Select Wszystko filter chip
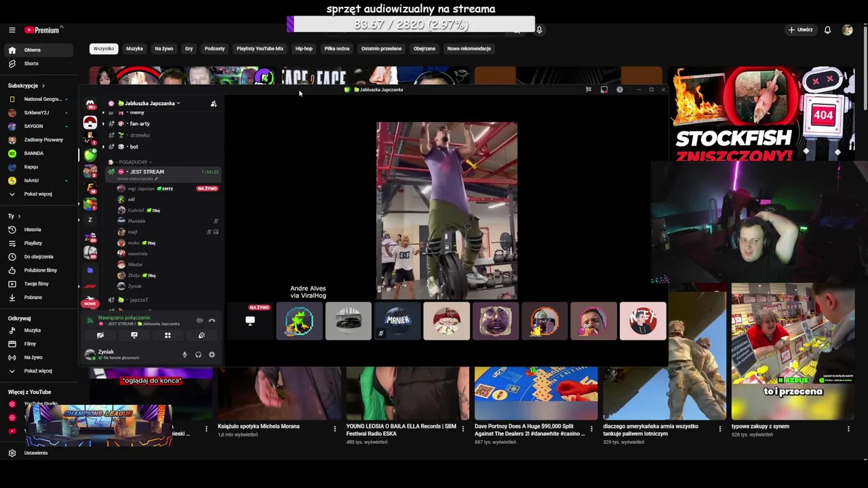This screenshot has width=868, height=488. (x=104, y=49)
